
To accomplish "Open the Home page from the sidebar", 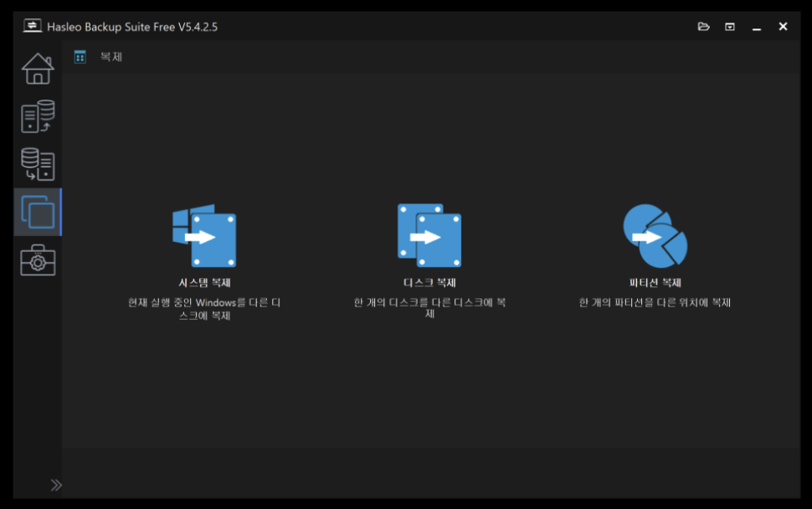I will click(38, 69).
